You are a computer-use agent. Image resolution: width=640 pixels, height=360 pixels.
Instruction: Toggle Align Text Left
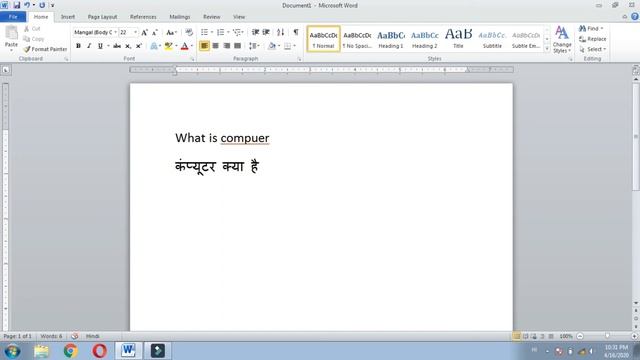click(204, 46)
